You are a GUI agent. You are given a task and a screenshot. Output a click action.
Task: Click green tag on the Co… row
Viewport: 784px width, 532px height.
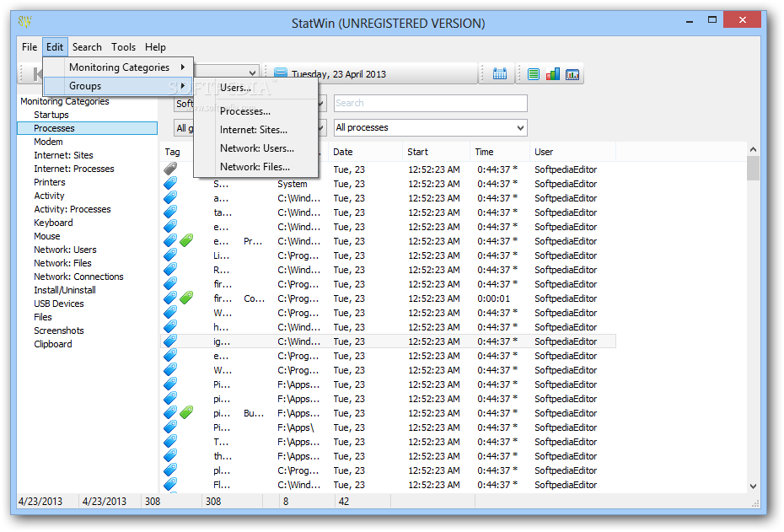click(x=186, y=298)
